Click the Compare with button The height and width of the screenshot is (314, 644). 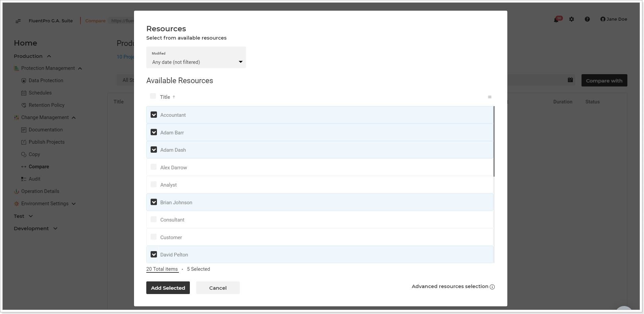click(x=604, y=80)
